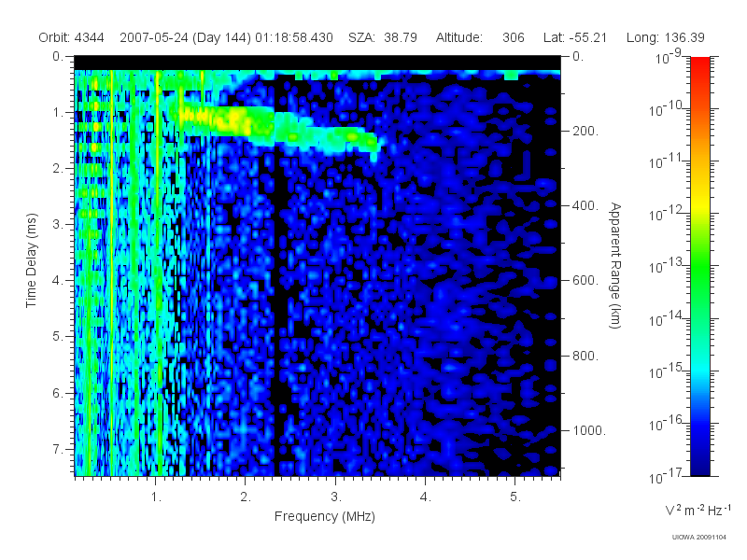The width and height of the screenshot is (747, 560).
Task: Click the '3.' frequency axis tick label
Action: pyautogui.click(x=336, y=497)
